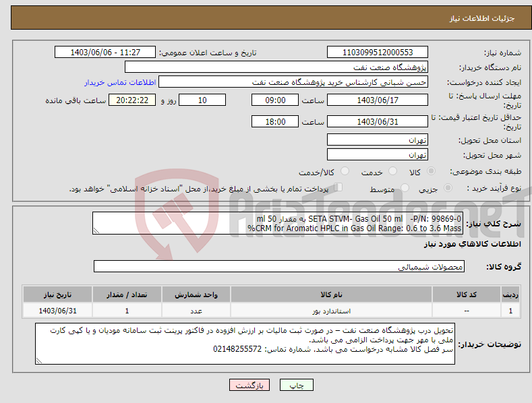Click the public announcement date-time field

pos(105,53)
